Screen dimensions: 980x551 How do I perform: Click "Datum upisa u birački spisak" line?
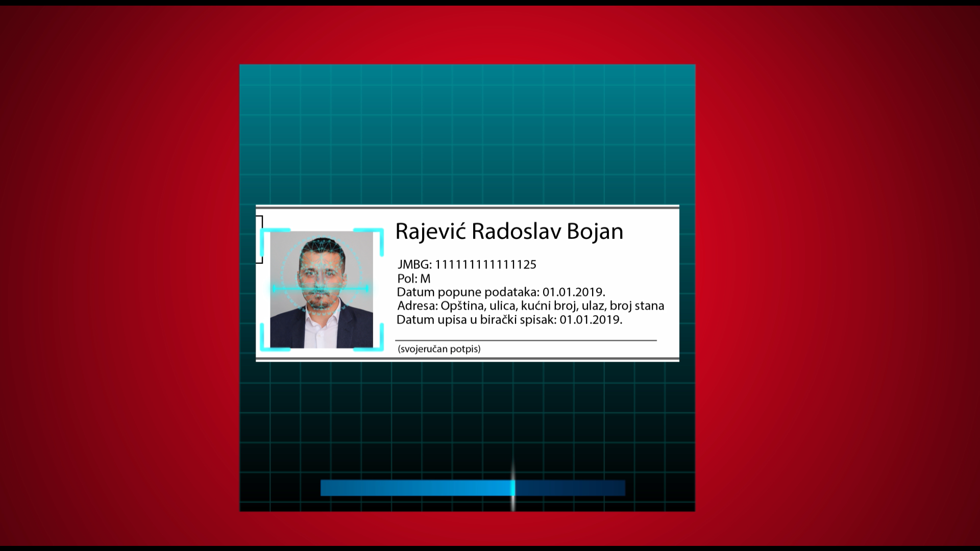click(509, 320)
